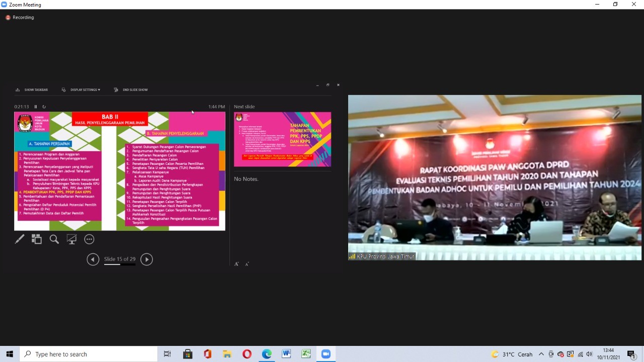Screen dimensions: 644x362
Task: Open Zoom from the taskbar
Action: (x=326, y=354)
